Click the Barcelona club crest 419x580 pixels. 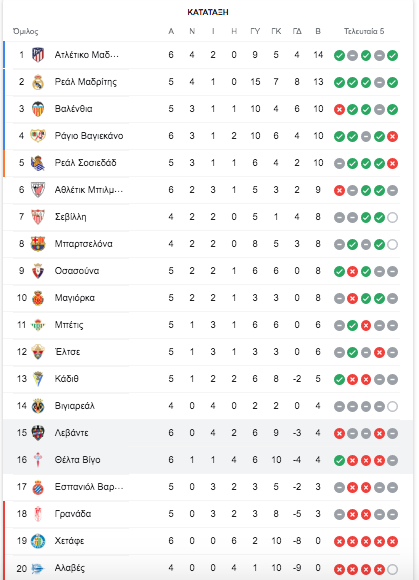coord(38,244)
